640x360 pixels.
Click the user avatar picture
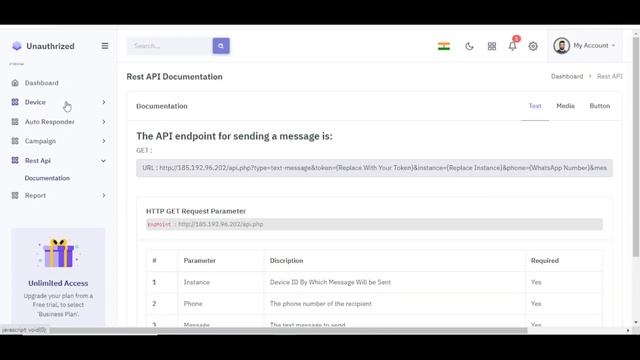(562, 46)
